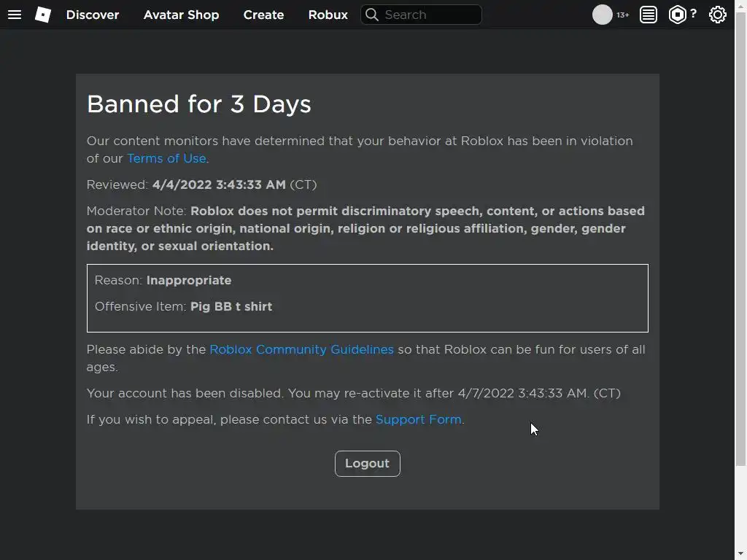Image resolution: width=747 pixels, height=560 pixels.
Task: Open the notifications feed icon
Action: tap(649, 15)
